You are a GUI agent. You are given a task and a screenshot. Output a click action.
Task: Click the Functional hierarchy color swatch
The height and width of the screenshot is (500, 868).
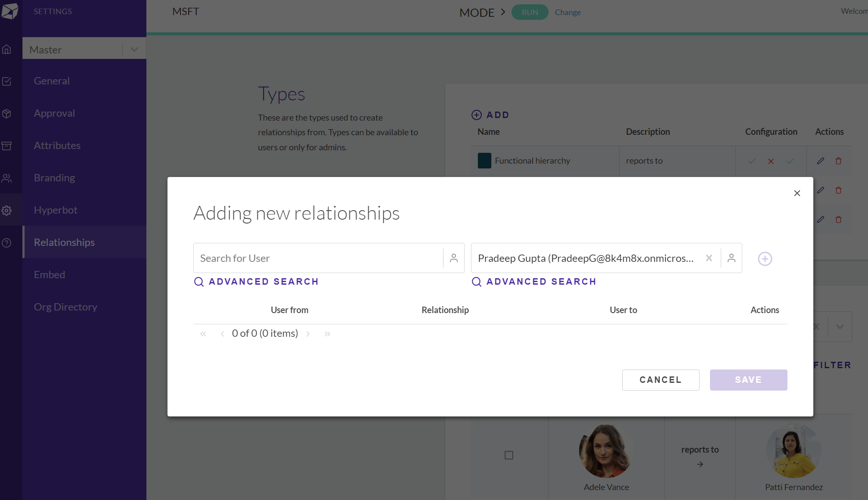coord(484,161)
